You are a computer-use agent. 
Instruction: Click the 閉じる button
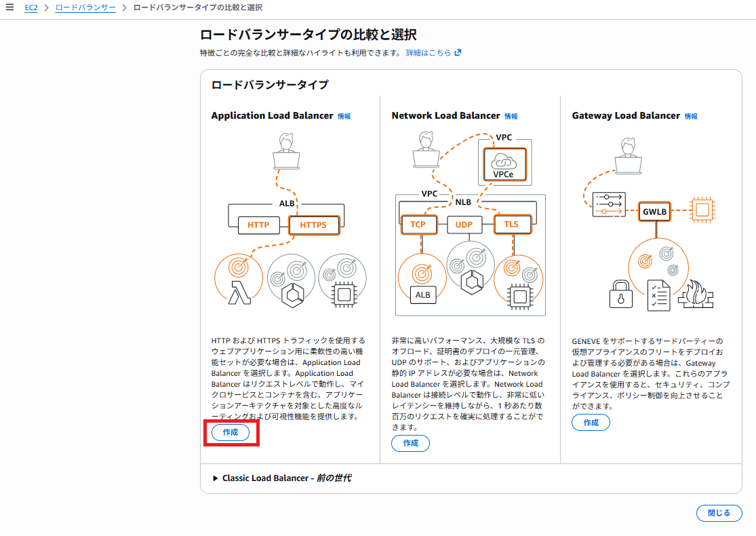[719, 513]
